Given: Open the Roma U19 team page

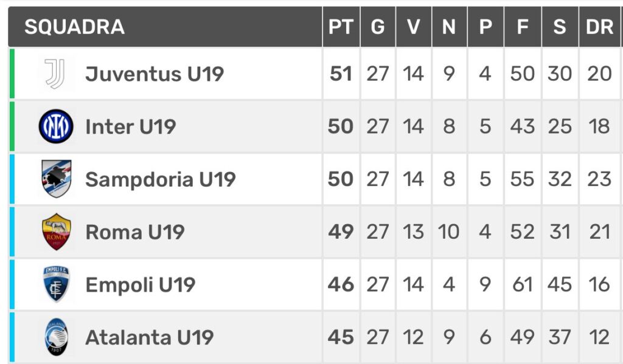Looking at the screenshot, I should [x=135, y=232].
